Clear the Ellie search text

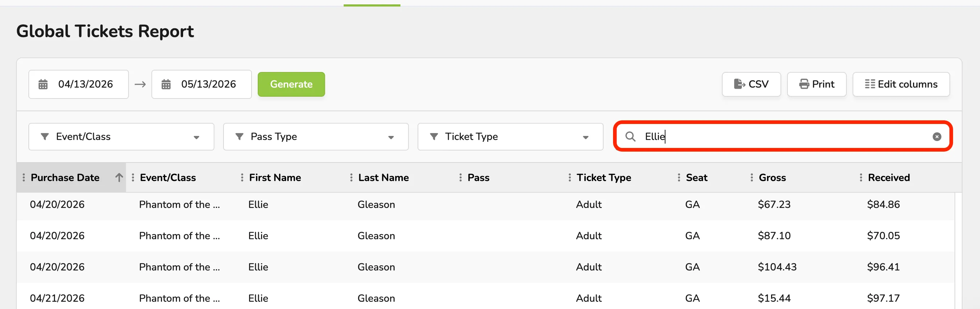click(937, 137)
